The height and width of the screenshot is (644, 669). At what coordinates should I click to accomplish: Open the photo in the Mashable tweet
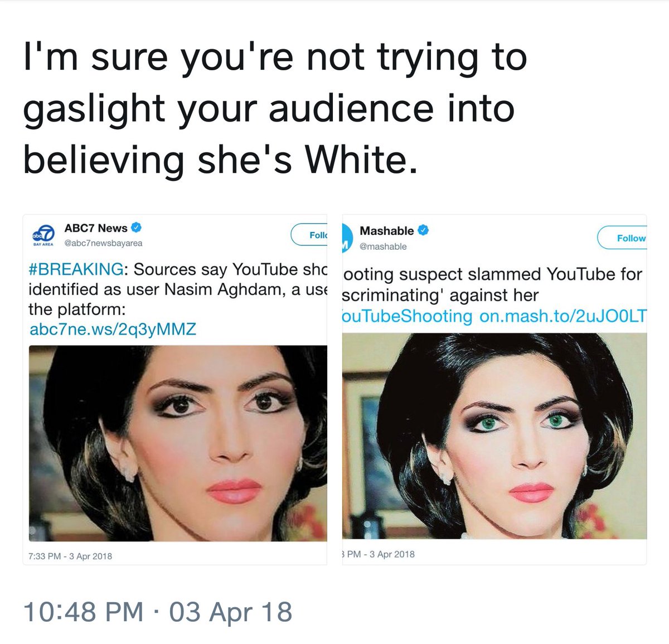click(x=495, y=436)
